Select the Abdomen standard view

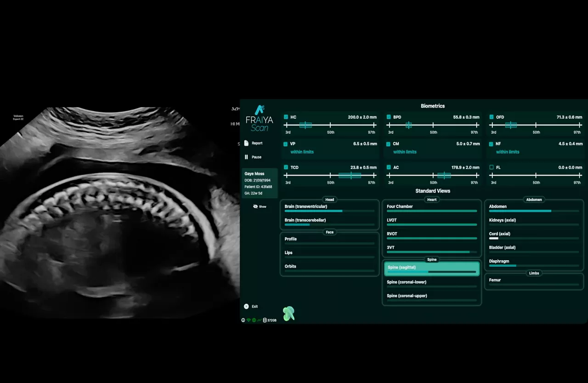[534, 208]
